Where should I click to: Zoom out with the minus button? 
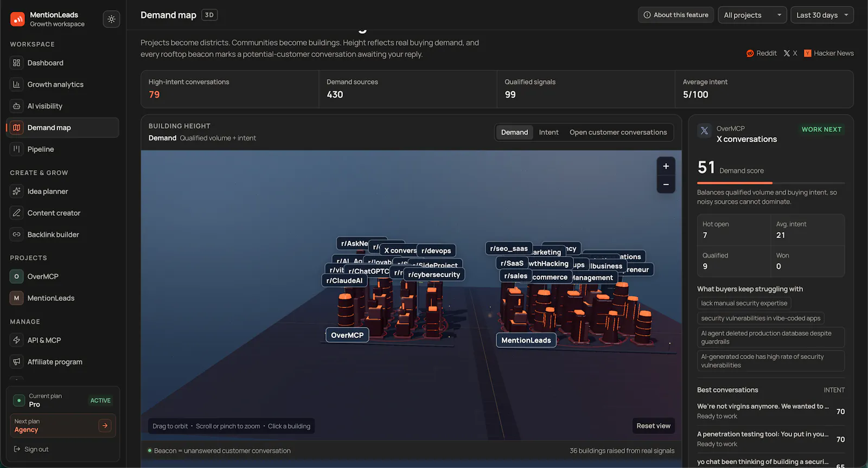[x=666, y=184]
